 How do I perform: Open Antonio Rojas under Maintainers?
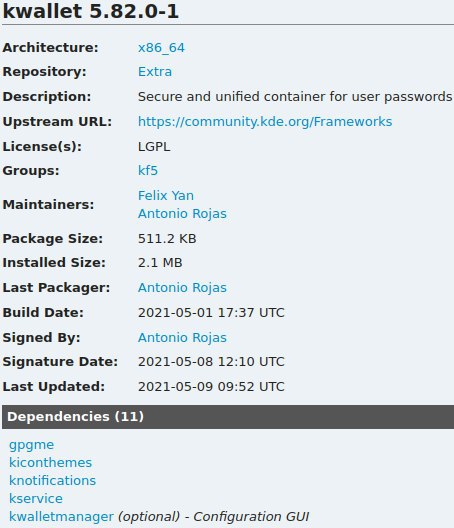[x=182, y=214]
